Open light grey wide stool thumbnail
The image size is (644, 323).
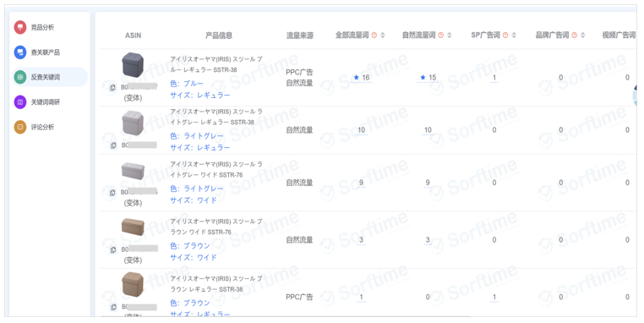tap(133, 171)
